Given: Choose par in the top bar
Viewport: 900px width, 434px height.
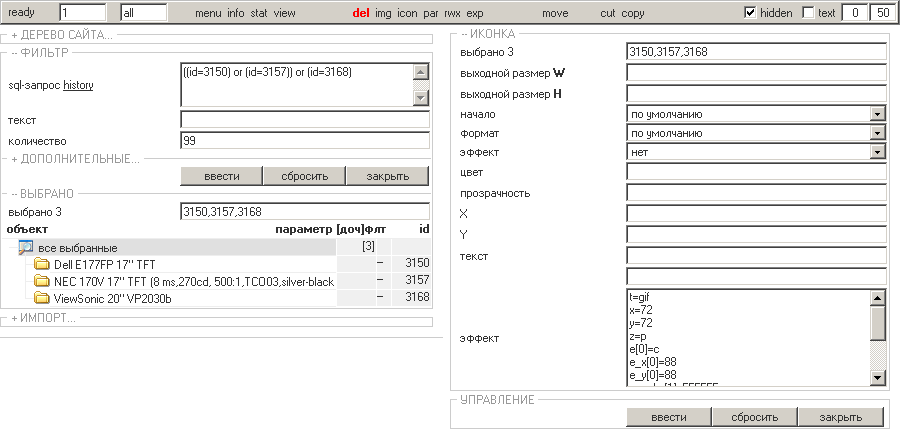Looking at the screenshot, I should click(431, 13).
